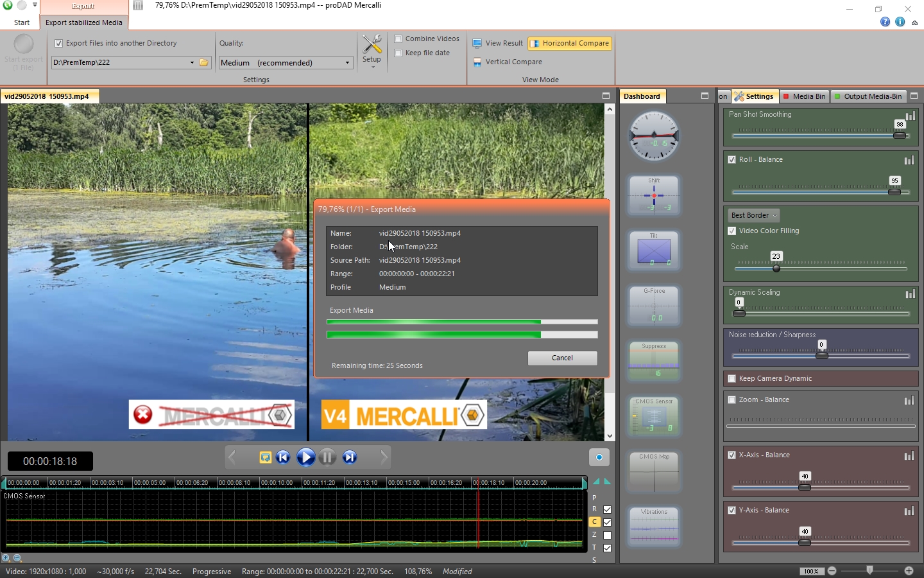Enable Keep Camera Dynamic checkbox
The image size is (924, 578).
pos(732,379)
